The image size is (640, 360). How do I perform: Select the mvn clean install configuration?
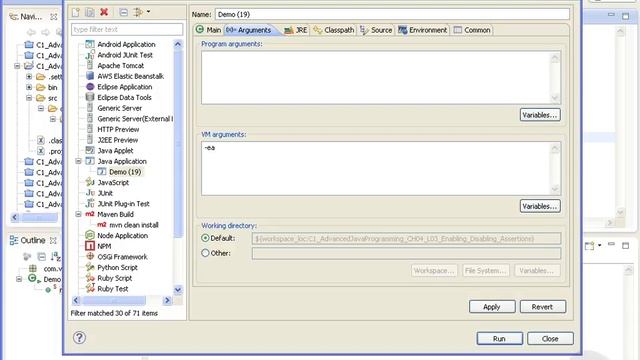click(133, 225)
